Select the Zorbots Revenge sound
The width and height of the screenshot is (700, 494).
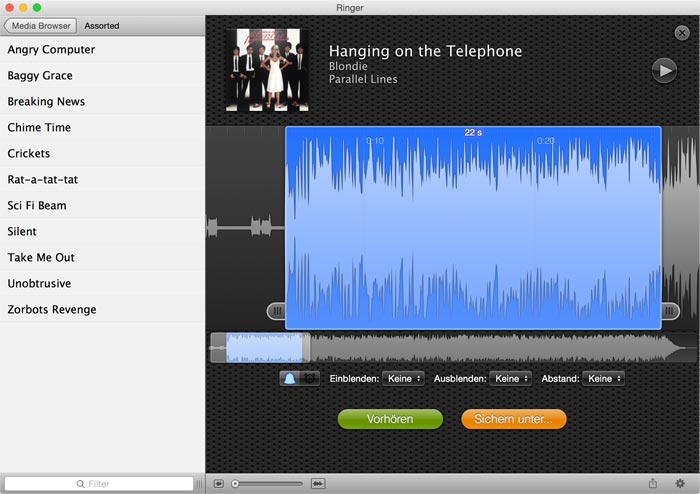[x=102, y=309]
